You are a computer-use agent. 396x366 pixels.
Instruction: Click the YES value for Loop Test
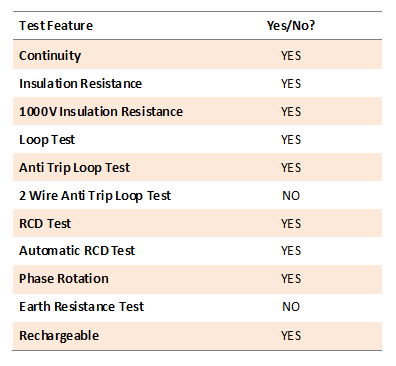click(x=291, y=140)
